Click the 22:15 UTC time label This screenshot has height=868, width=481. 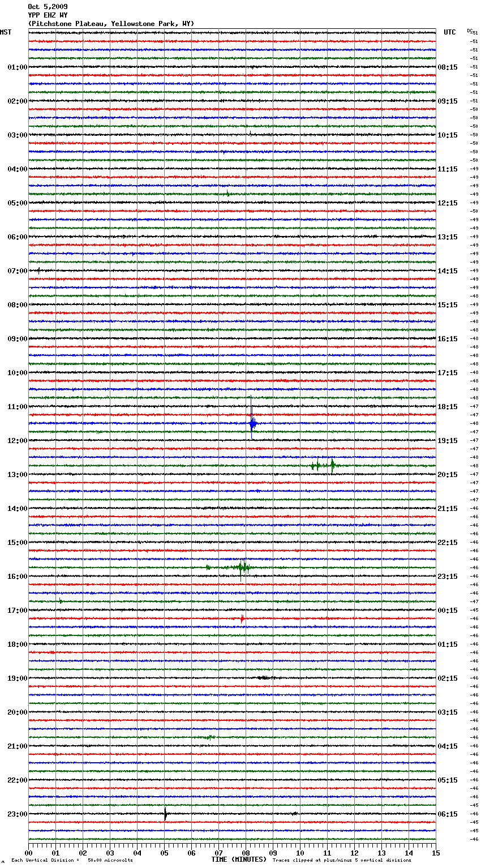pos(448,543)
